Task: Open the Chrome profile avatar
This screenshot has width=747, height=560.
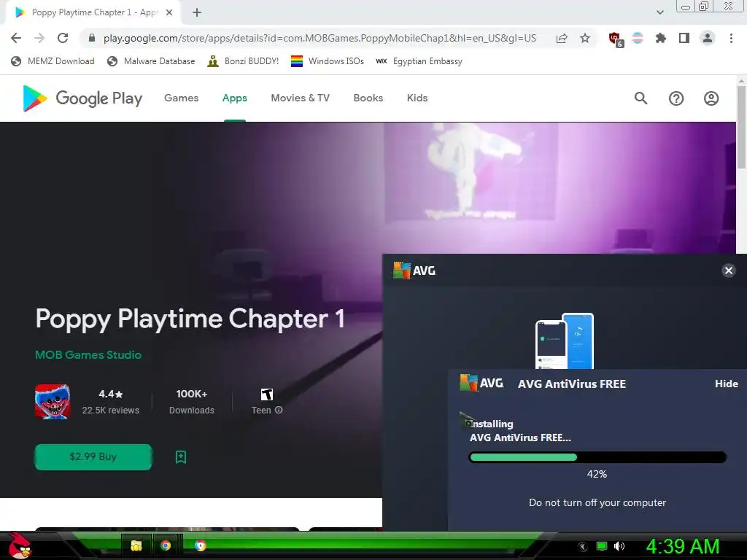Action: tap(708, 38)
